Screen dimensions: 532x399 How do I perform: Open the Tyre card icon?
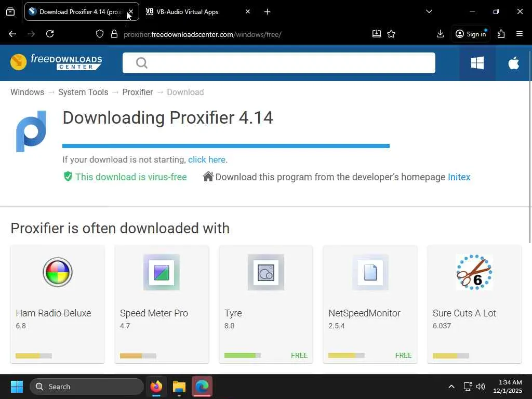pyautogui.click(x=266, y=272)
